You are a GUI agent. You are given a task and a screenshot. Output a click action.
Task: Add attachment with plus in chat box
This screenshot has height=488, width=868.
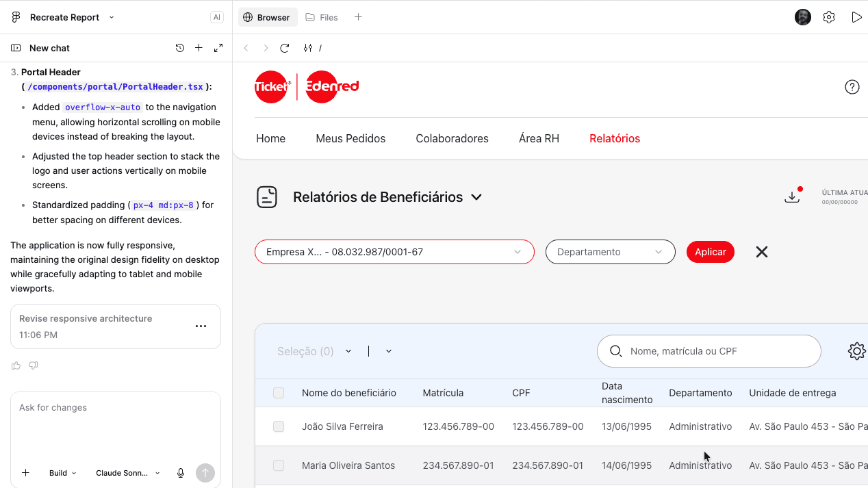tap(25, 473)
